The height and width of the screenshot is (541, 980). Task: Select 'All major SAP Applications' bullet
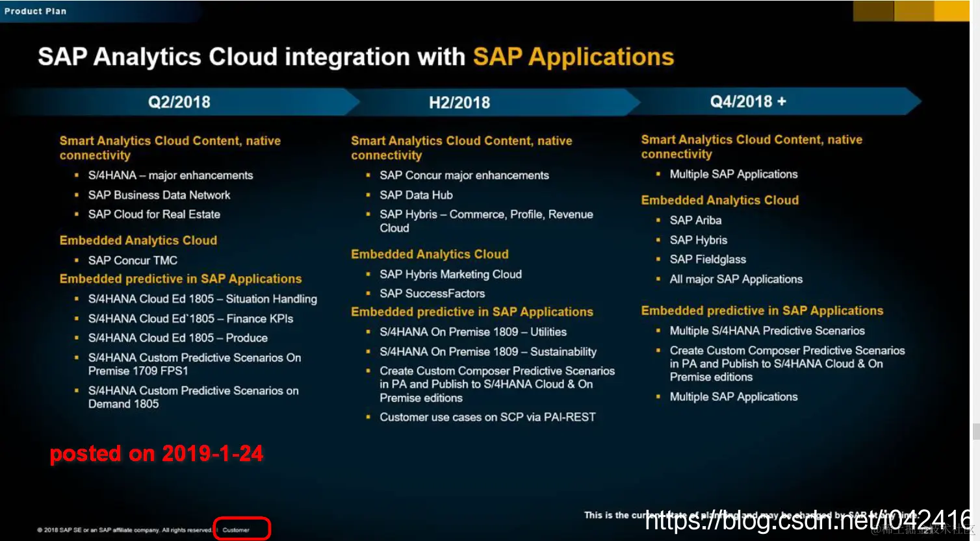click(736, 279)
